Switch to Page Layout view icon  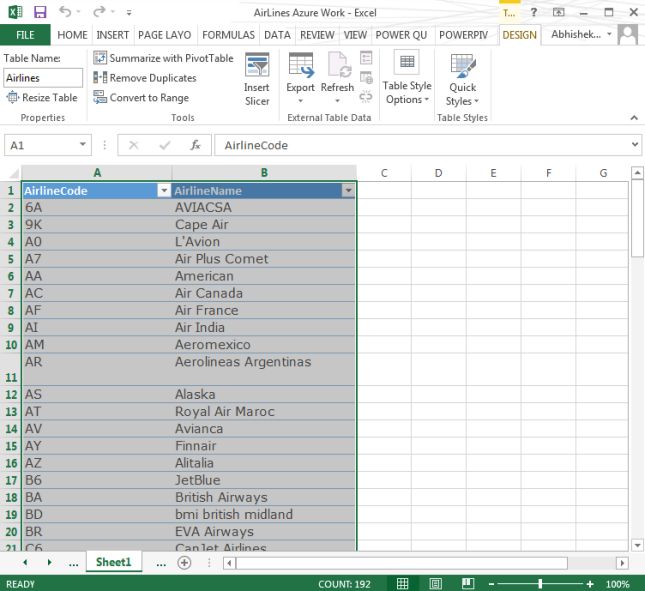435,584
